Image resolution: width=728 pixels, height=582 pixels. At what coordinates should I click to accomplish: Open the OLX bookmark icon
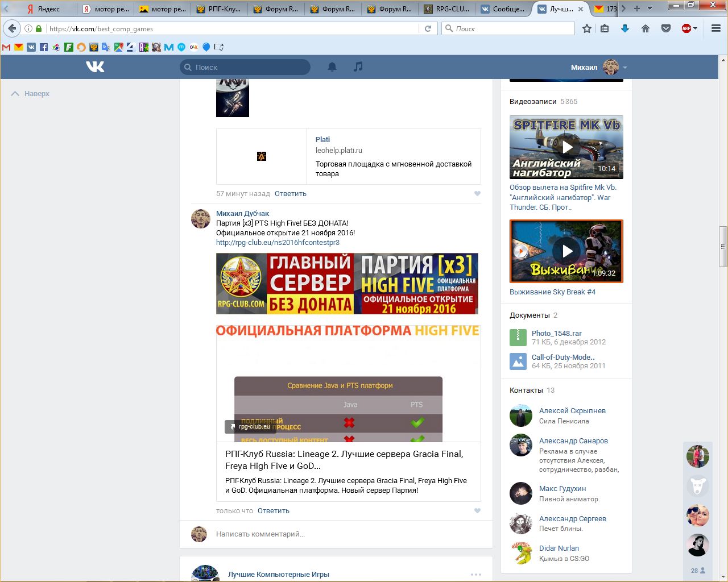pos(194,47)
